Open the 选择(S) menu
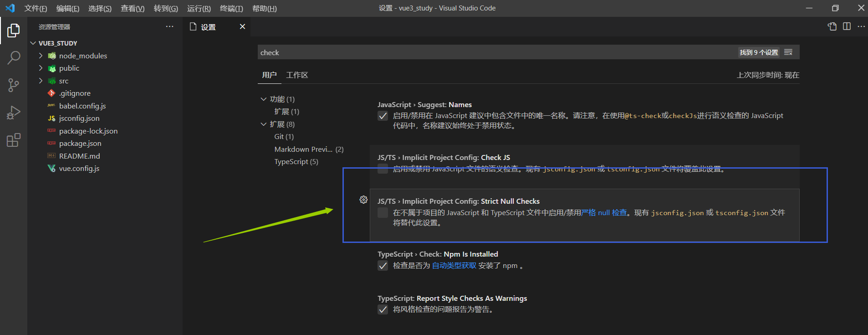Viewport: 868px width, 335px height. pos(100,8)
